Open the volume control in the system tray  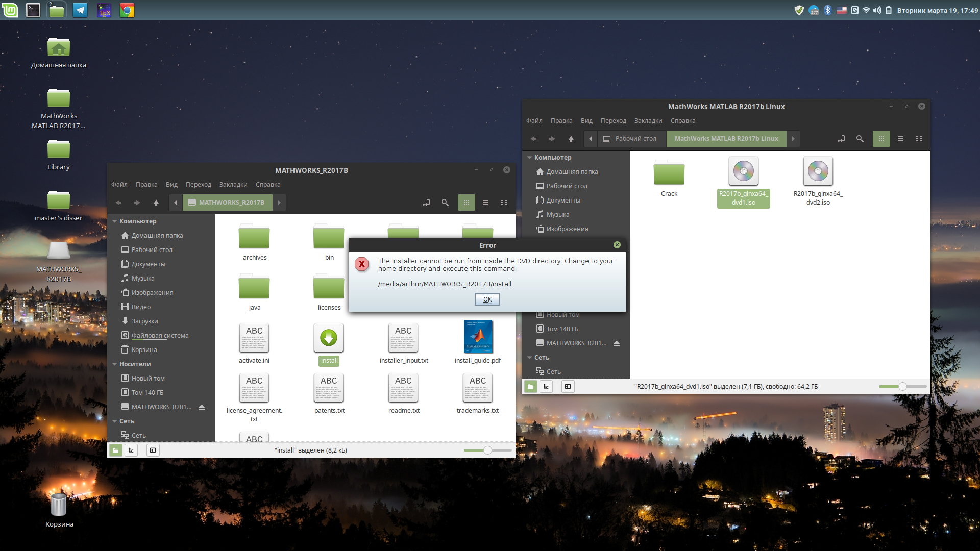click(x=877, y=10)
